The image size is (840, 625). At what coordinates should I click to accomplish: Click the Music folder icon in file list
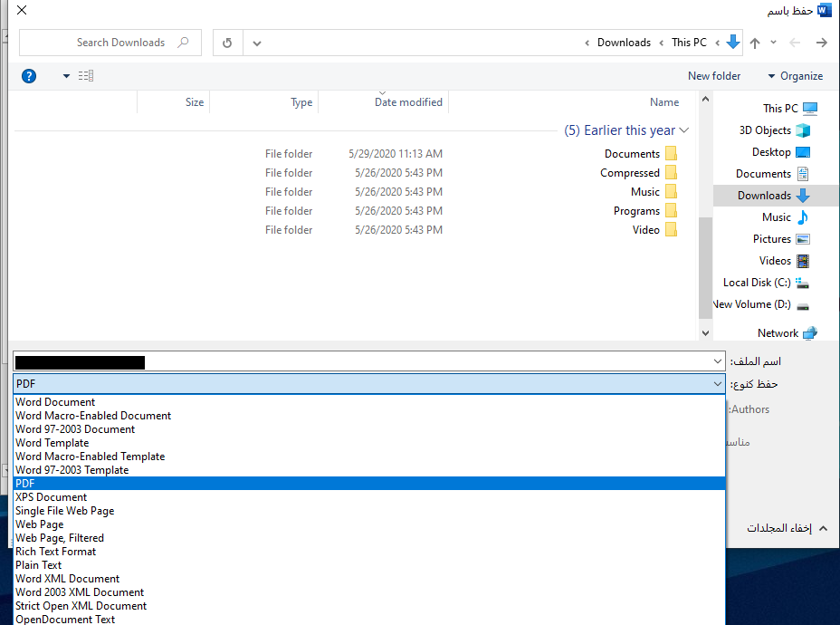[x=671, y=192]
